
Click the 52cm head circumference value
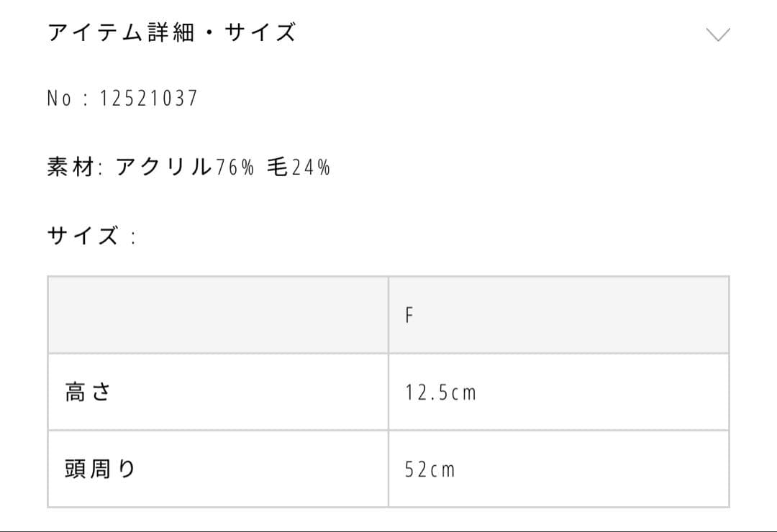[x=430, y=469]
